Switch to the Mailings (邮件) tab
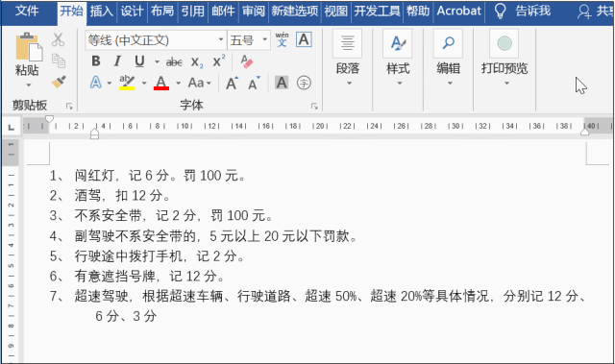 tap(223, 11)
